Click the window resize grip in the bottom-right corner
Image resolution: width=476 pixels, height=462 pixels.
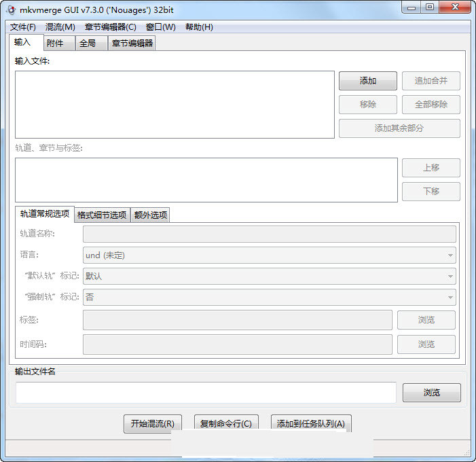click(467, 452)
